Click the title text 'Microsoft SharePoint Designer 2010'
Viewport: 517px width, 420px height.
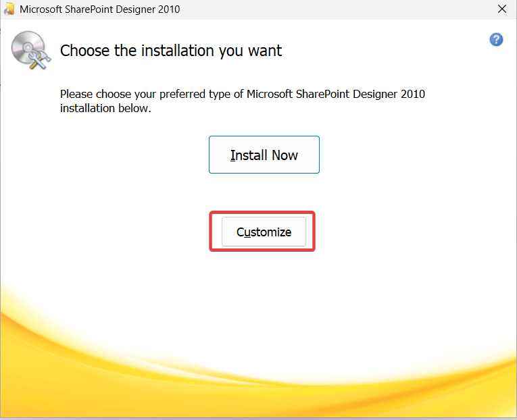tap(100, 9)
